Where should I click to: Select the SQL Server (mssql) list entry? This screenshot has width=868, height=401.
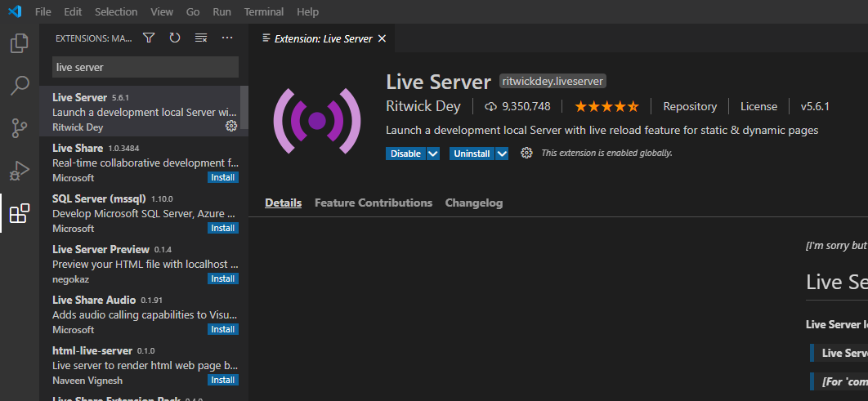pos(144,213)
